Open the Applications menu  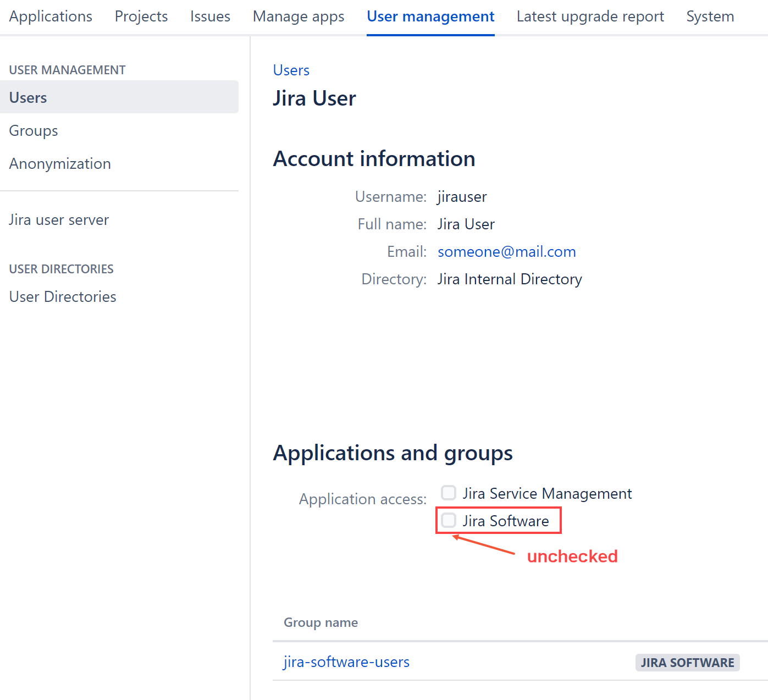(50, 16)
